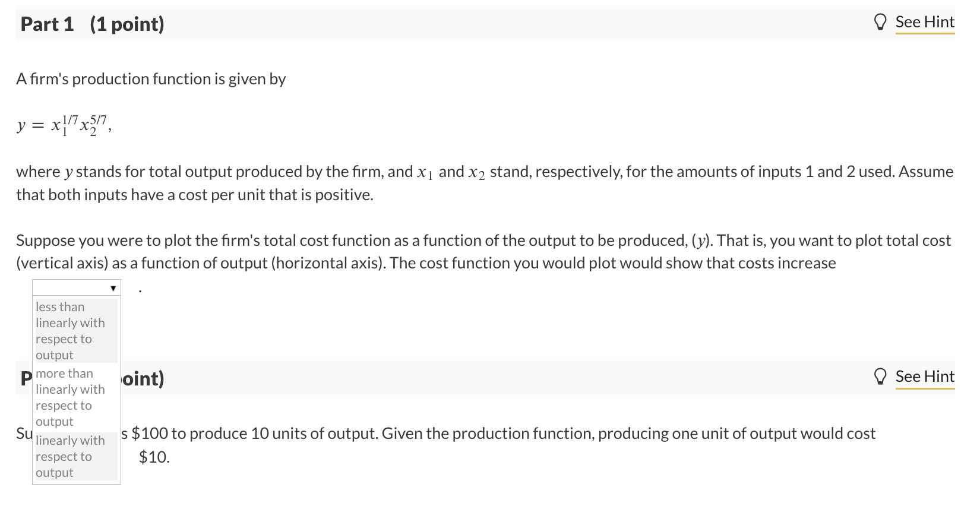This screenshot has width=980, height=506.
Task: Open See Hint for Part 2
Action: pos(925,376)
